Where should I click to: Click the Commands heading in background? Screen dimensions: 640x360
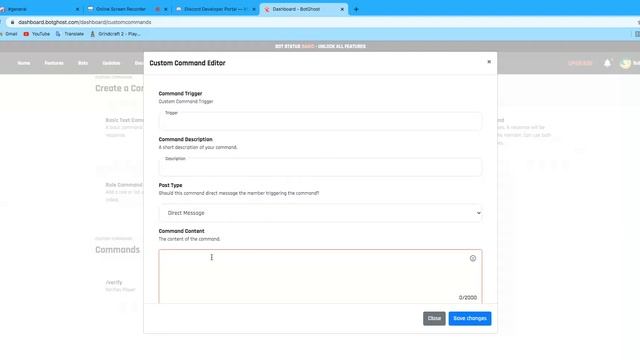tap(118, 250)
